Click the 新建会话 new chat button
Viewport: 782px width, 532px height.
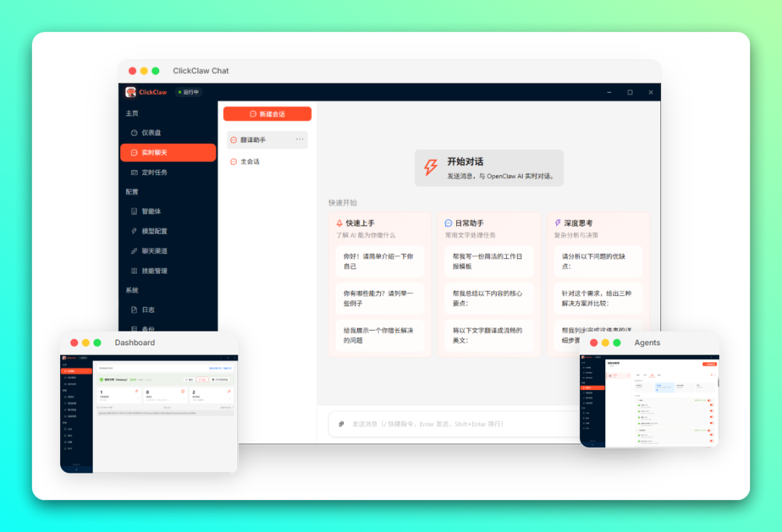(267, 114)
